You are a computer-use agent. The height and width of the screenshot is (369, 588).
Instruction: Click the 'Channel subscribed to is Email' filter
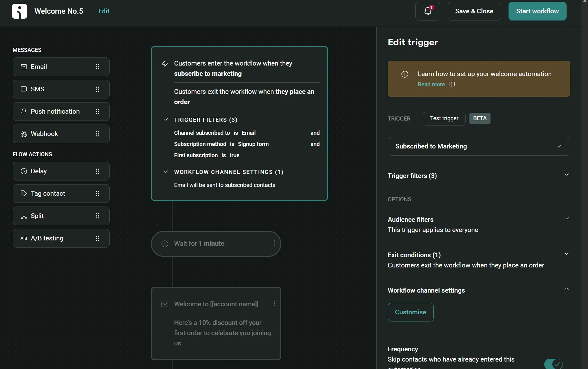tap(215, 133)
